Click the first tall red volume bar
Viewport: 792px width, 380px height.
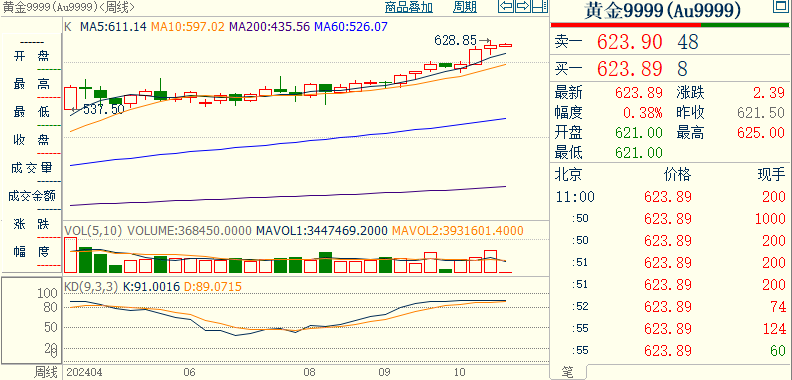click(x=71, y=255)
